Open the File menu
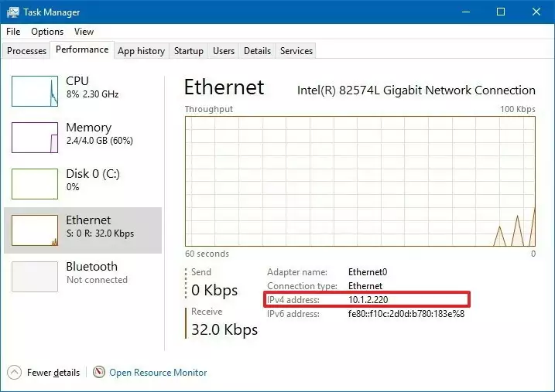 (13, 32)
